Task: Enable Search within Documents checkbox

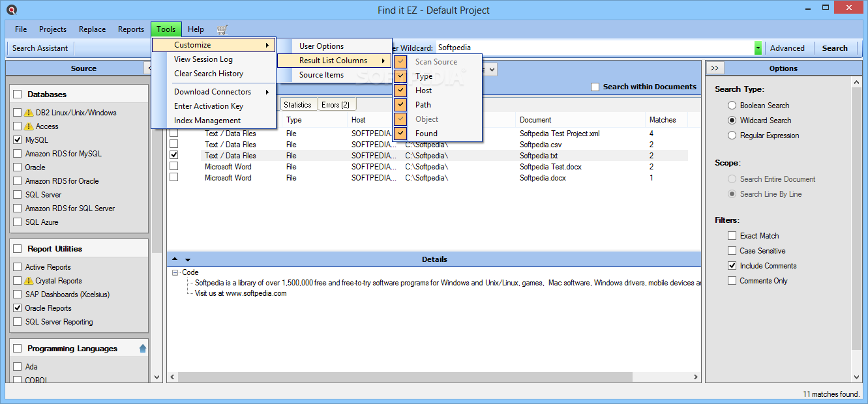Action: [x=595, y=87]
